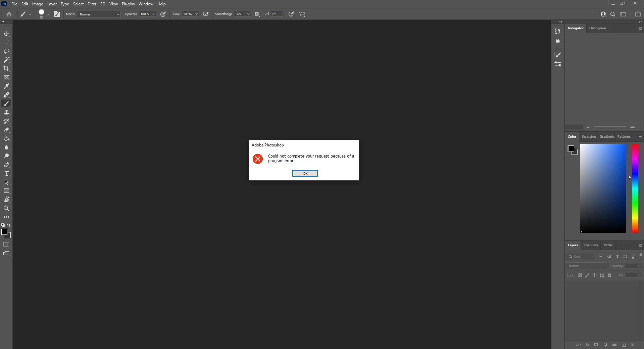Click the hue spectrum slider
Viewport: 644px width, 349px height.
coord(635,188)
